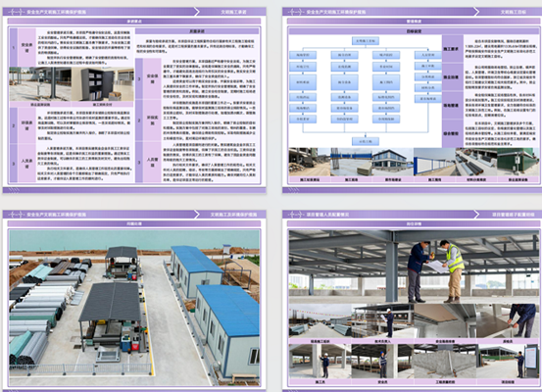Click the arrow chevron in the top-right slide header

(476, 12)
